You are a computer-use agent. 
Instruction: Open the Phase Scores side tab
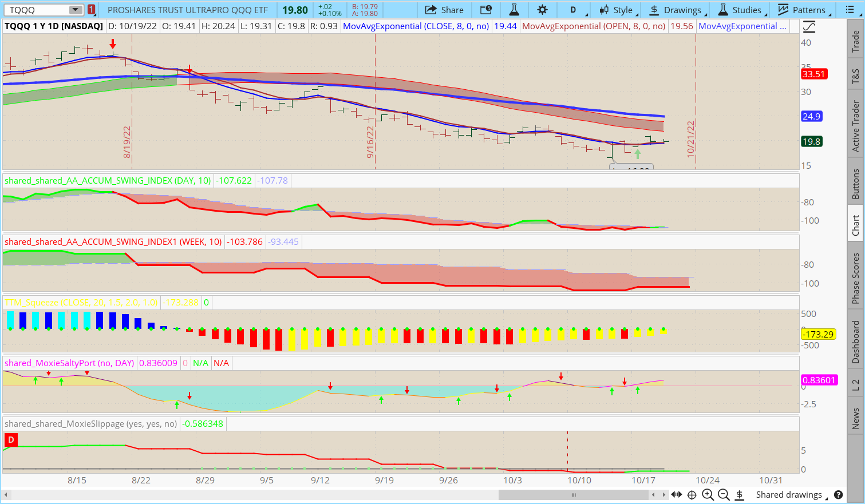(855, 279)
